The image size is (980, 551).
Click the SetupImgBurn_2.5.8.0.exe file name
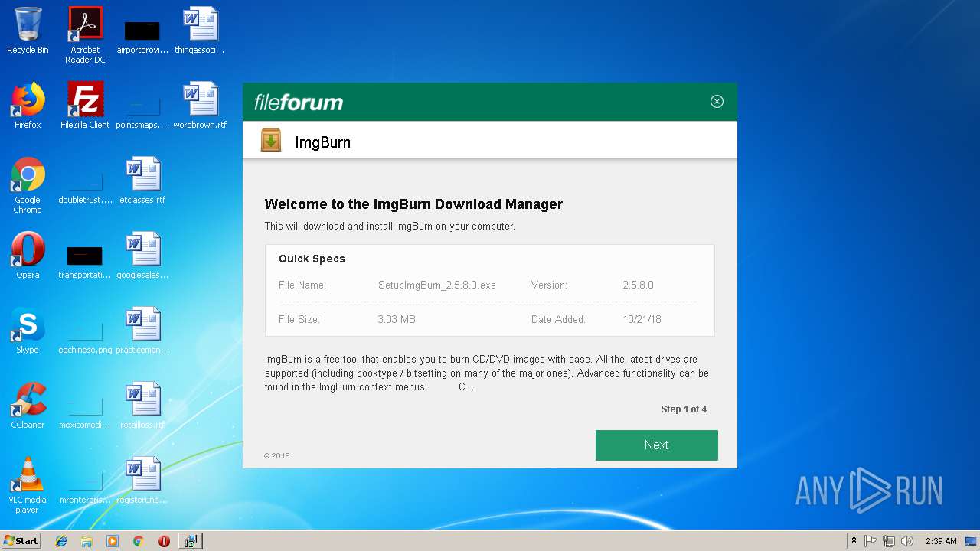[x=437, y=285]
